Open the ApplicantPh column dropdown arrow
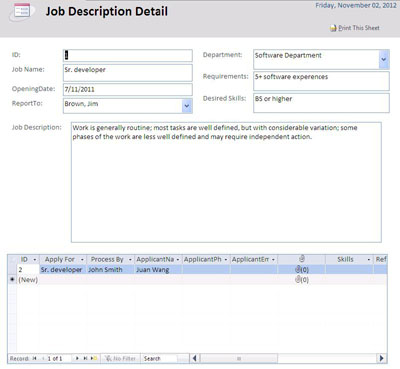 coord(226,259)
